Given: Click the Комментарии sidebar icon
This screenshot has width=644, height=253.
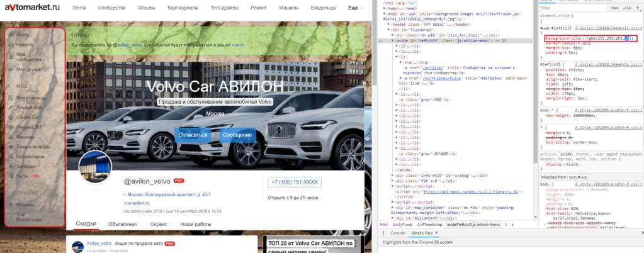Looking at the screenshot, I should [x=10, y=157].
